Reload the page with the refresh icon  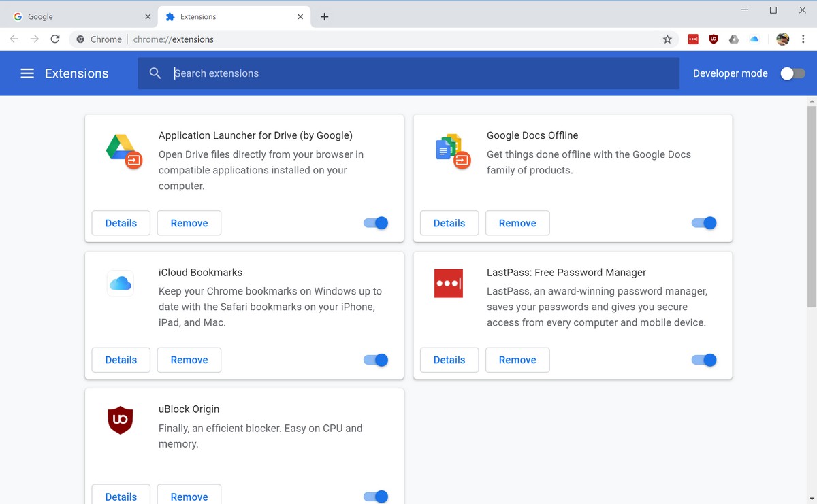(x=55, y=39)
